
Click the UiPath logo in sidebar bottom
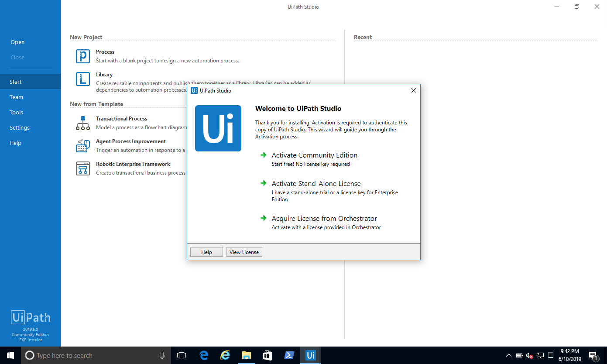pyautogui.click(x=31, y=317)
